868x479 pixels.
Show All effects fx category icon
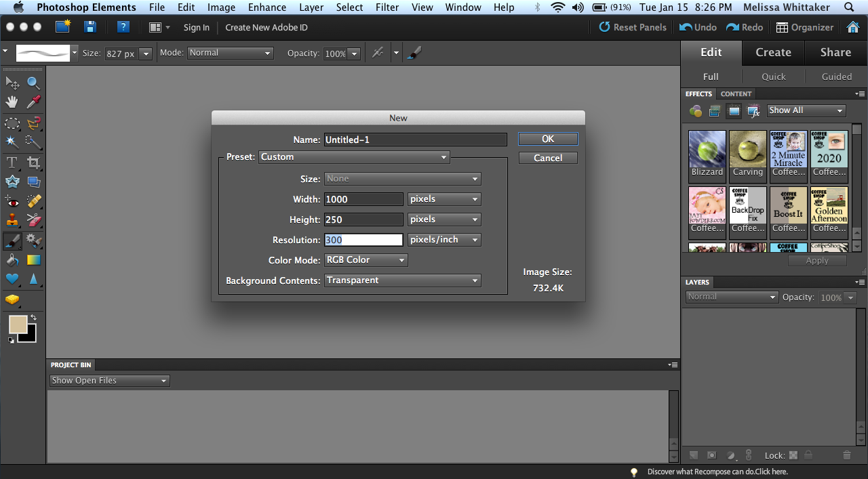click(x=753, y=111)
